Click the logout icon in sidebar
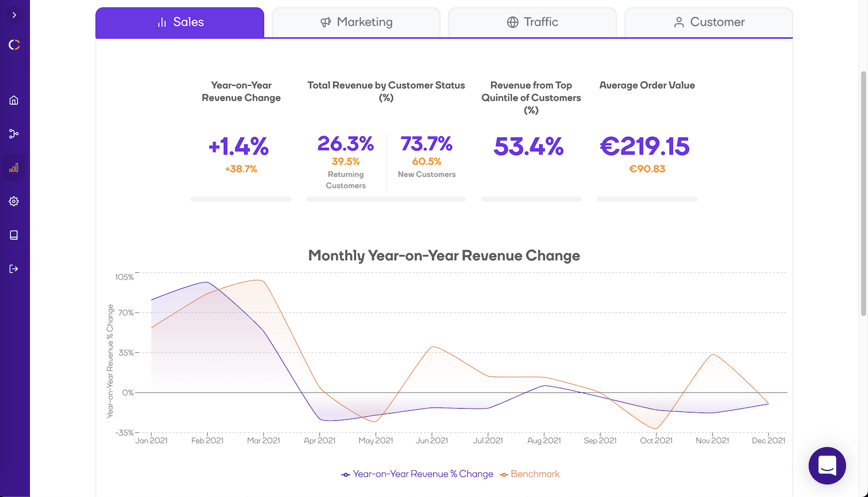The height and width of the screenshot is (497, 868). 14,269
